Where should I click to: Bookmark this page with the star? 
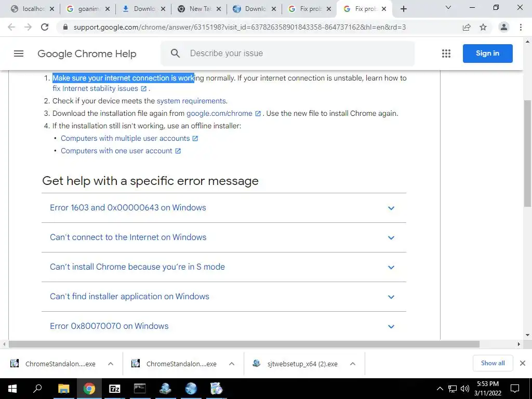tap(483, 27)
